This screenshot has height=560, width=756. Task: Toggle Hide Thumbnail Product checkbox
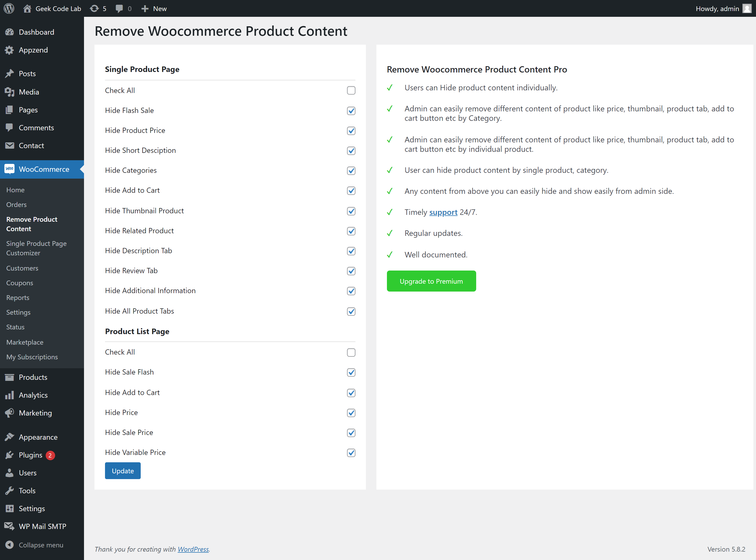(x=351, y=211)
